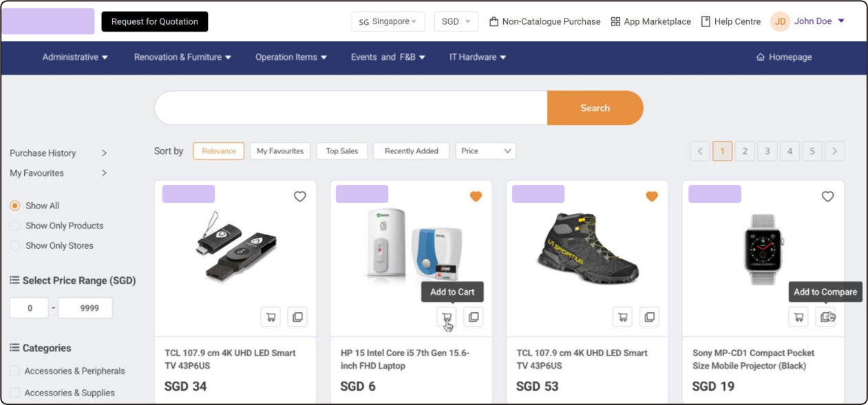Open the smartwatch product image
Viewport: 868px width, 405px height.
[x=765, y=249]
